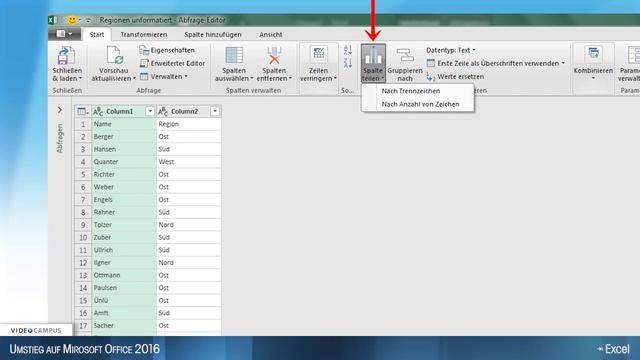Open Column1 filter dropdown arrow
This screenshot has height=360, width=640.
click(150, 111)
